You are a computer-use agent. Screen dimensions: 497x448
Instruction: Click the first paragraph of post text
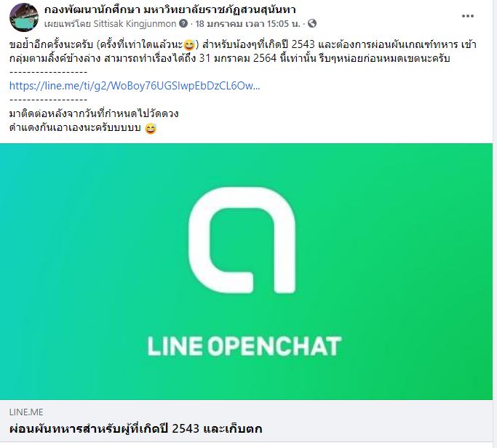pyautogui.click(x=243, y=52)
